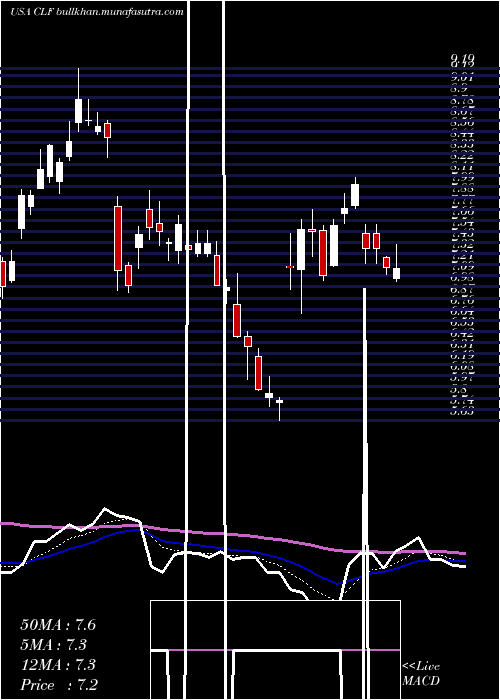Click the pink horizontal line in MACD box
This screenshot has height=700, width=500.
pyautogui.click(x=275, y=650)
